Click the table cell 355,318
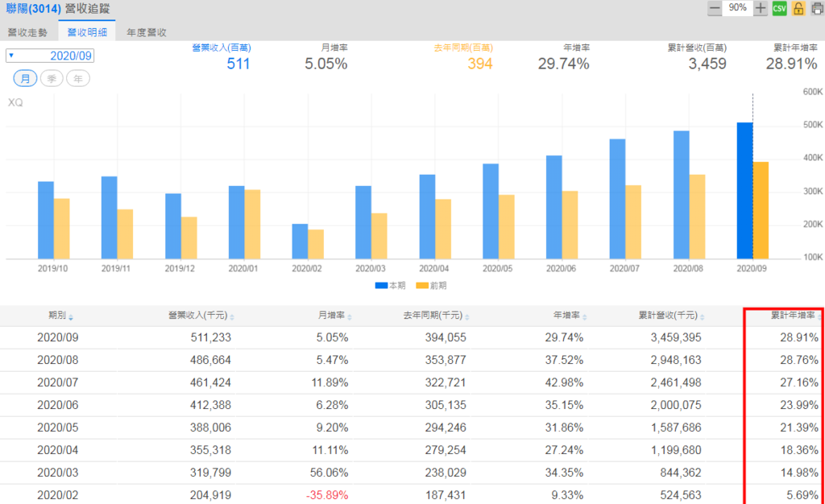This screenshot has width=825, height=504. point(210,450)
